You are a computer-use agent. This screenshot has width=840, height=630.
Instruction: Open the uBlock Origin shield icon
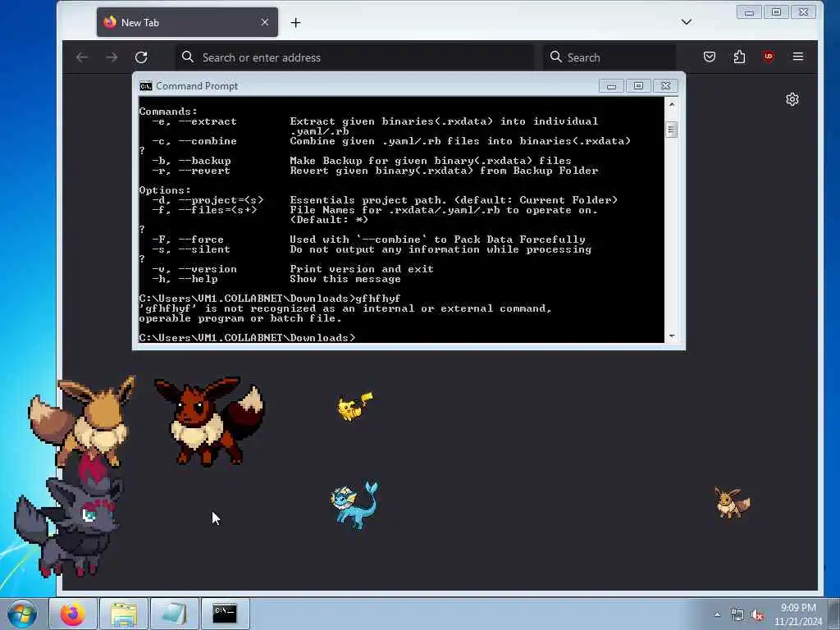768,57
